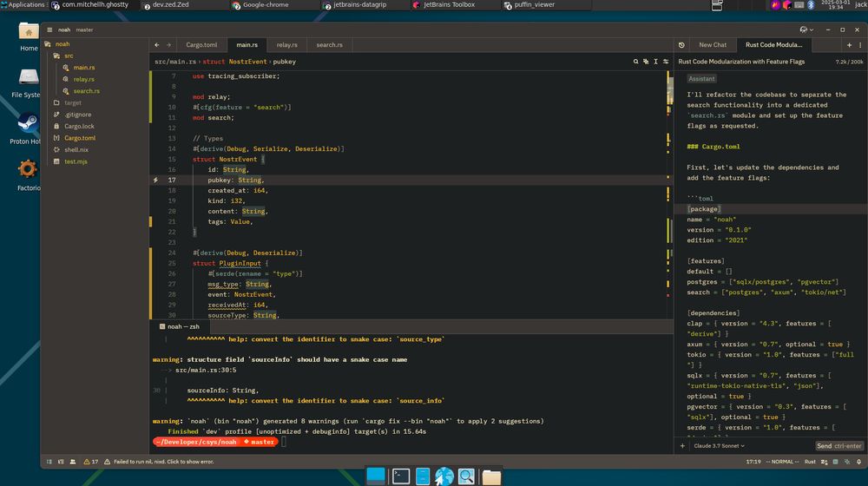This screenshot has width=868, height=486.
Task: Navigate back with the left arrow
Action: pyautogui.click(x=157, y=45)
